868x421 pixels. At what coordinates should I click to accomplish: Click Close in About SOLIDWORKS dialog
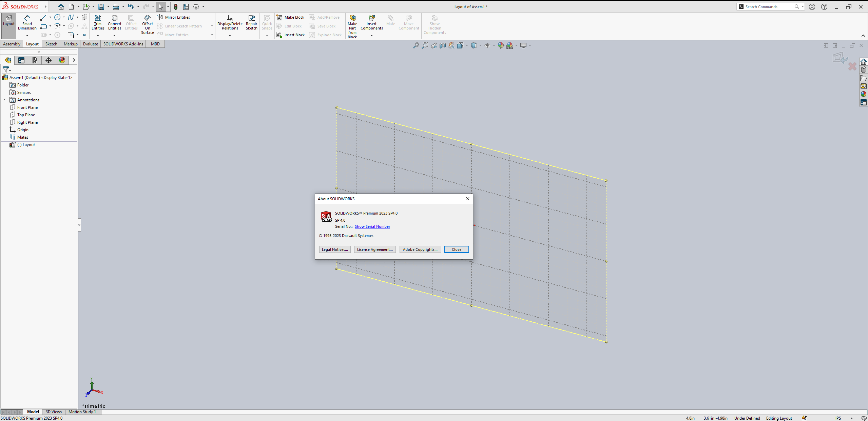click(457, 249)
